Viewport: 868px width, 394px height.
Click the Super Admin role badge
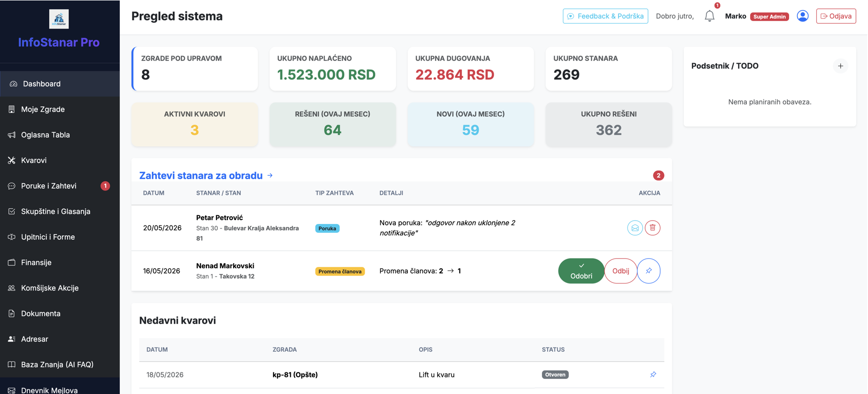(769, 17)
